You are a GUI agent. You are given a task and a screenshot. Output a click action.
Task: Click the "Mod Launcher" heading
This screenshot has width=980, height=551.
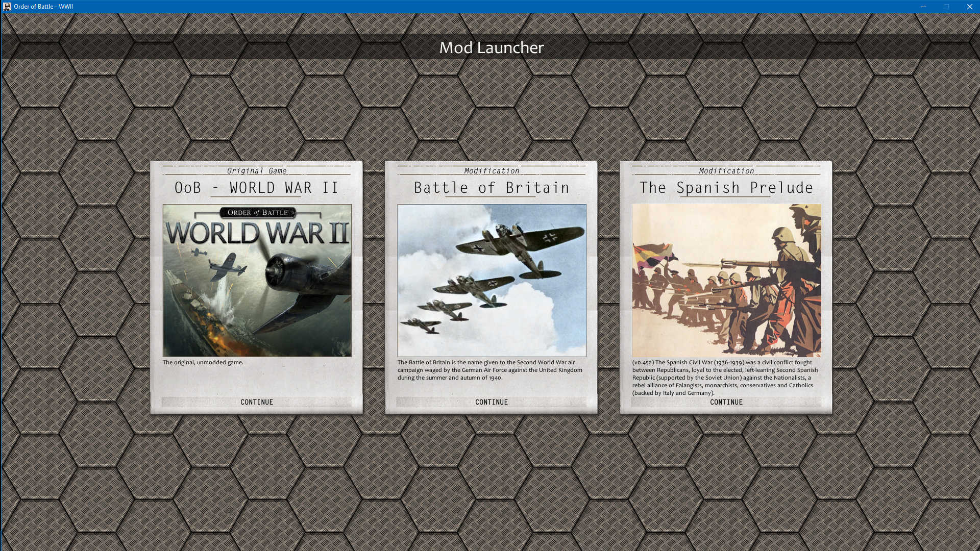click(492, 47)
